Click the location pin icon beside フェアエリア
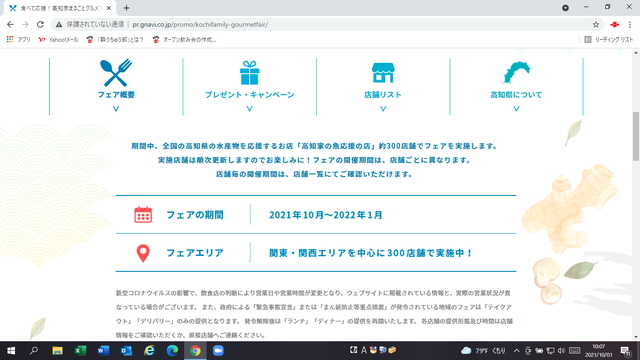The width and height of the screenshot is (640, 360). pos(143,253)
